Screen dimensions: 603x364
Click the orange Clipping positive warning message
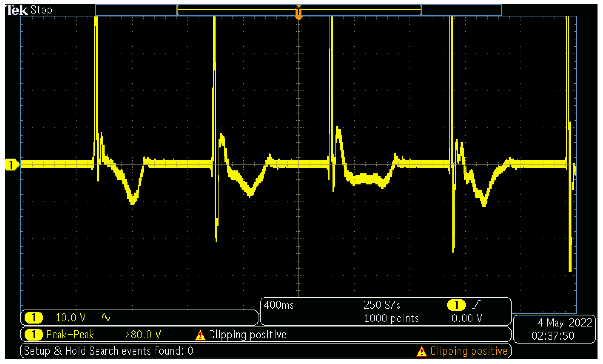tap(469, 351)
